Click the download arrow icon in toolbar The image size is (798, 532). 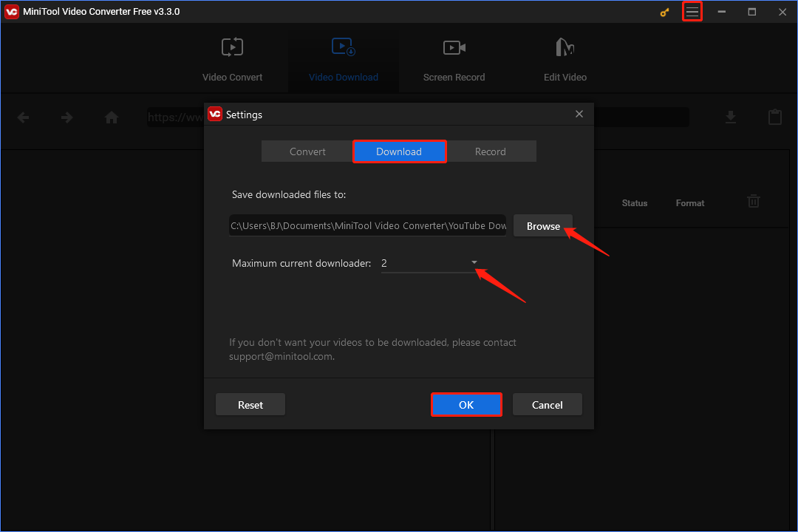click(x=730, y=117)
